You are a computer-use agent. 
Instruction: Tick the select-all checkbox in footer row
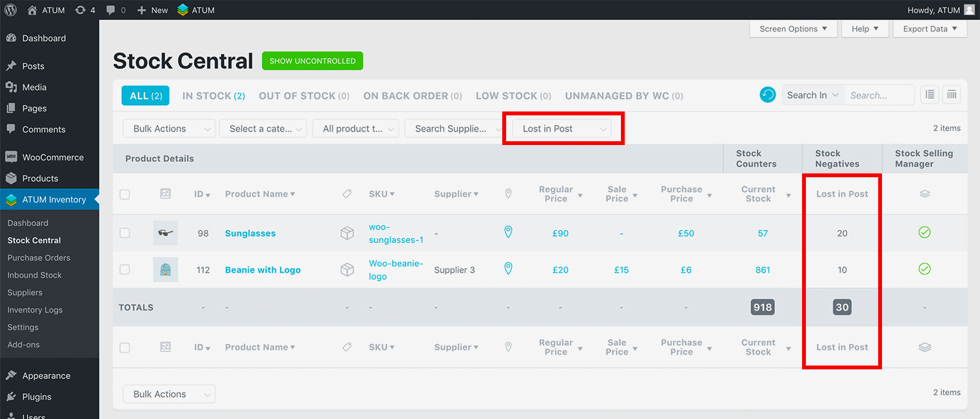point(124,347)
